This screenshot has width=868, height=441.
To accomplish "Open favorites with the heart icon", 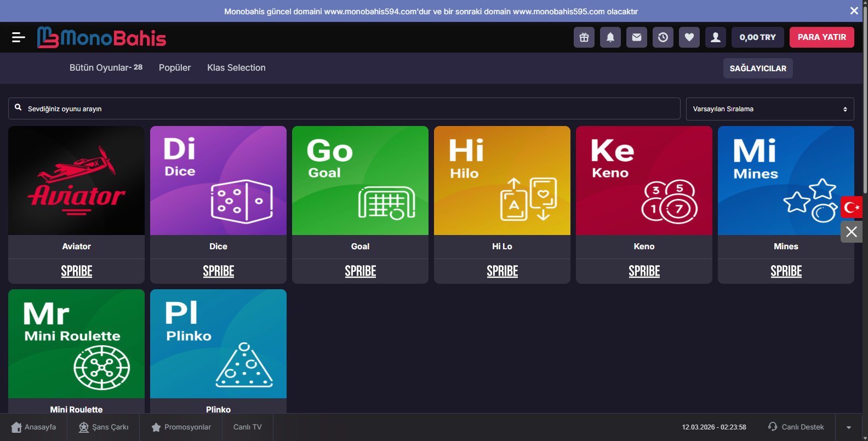I will pyautogui.click(x=689, y=37).
